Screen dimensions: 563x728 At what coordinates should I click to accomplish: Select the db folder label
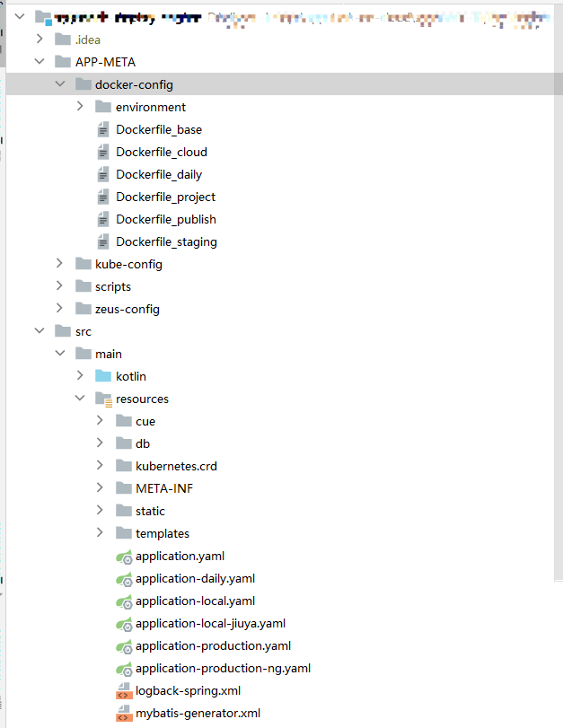click(x=143, y=443)
